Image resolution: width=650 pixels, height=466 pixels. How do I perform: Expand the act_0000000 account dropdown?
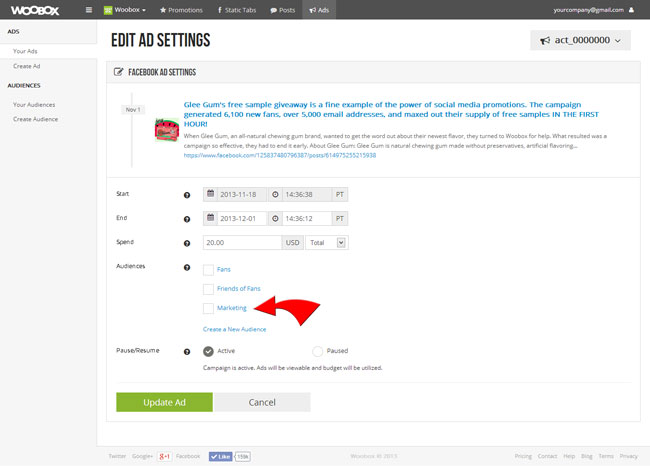point(580,40)
